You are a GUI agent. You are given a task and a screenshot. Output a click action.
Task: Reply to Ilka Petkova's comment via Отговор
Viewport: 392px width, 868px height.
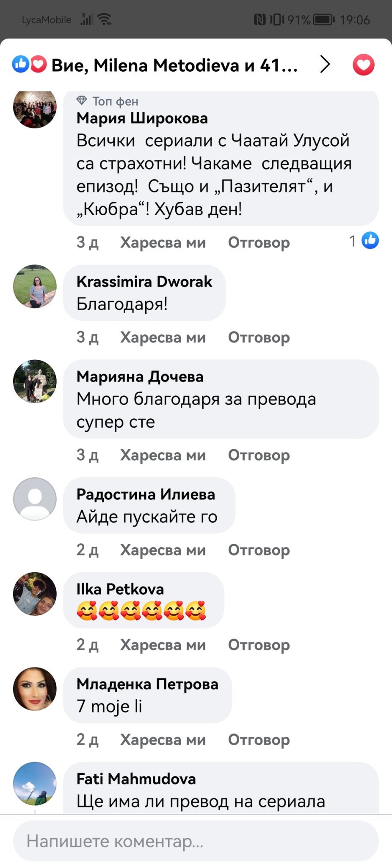point(259,645)
